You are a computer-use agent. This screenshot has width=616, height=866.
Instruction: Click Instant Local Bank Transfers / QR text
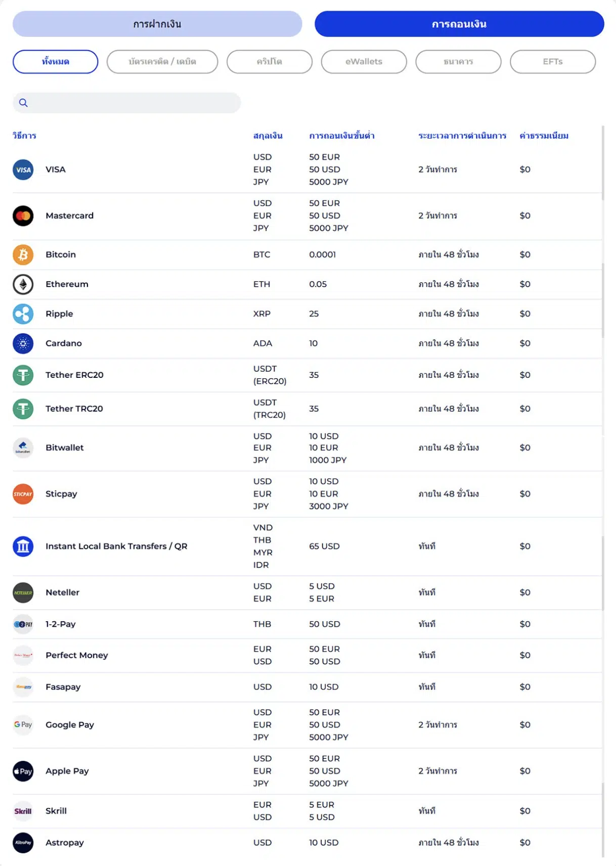click(116, 546)
